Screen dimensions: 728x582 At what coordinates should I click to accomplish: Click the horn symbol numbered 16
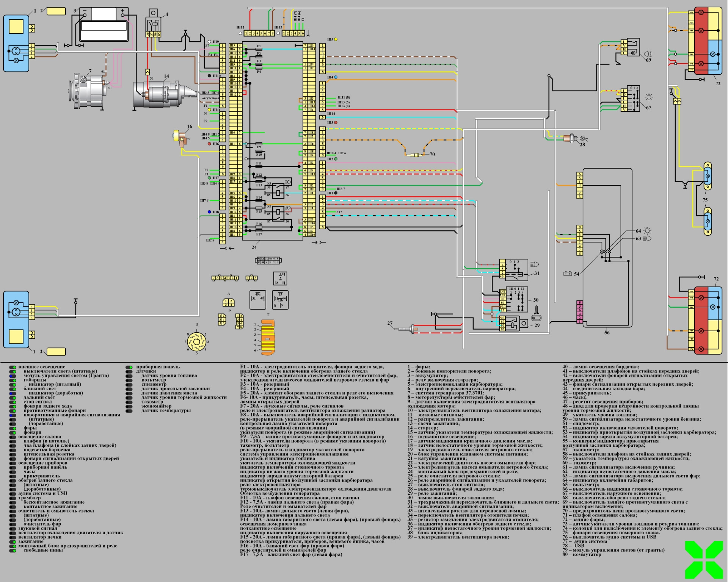[181, 137]
